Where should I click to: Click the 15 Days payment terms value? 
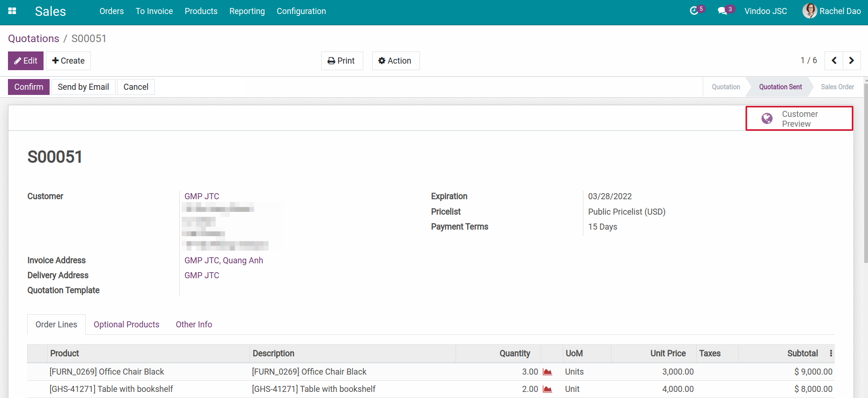(x=603, y=227)
